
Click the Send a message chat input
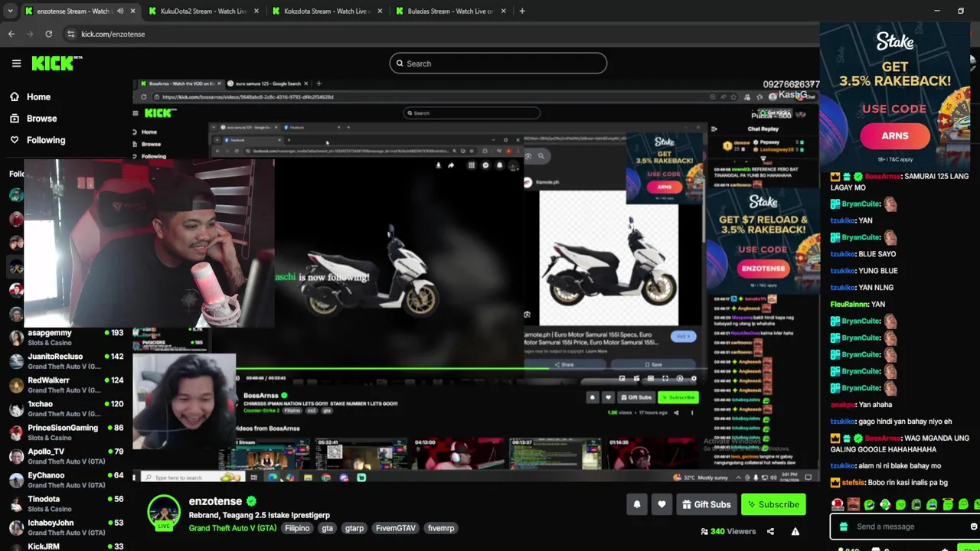[903, 527]
